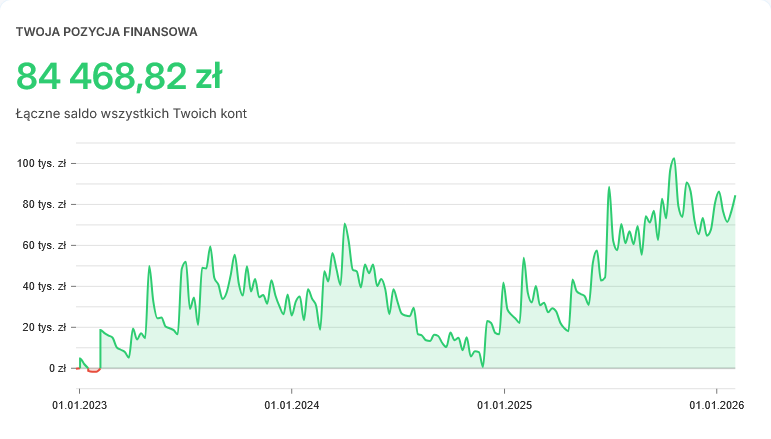Click the Łączne saldo wszystkich Twoich kont subtitle

(x=131, y=114)
